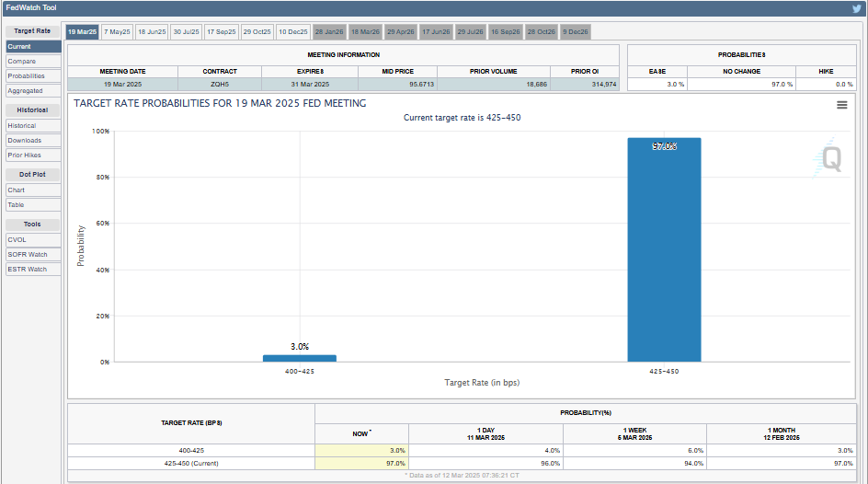View Historical data in the sidebar

(22, 126)
